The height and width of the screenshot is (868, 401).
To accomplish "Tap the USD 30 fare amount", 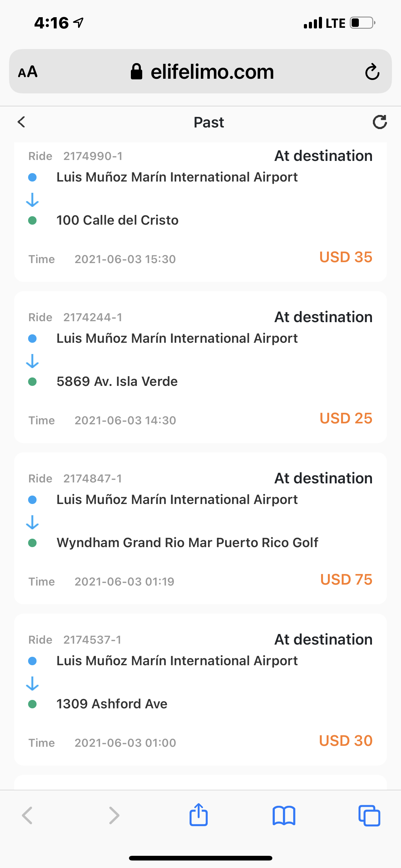I will 346,741.
